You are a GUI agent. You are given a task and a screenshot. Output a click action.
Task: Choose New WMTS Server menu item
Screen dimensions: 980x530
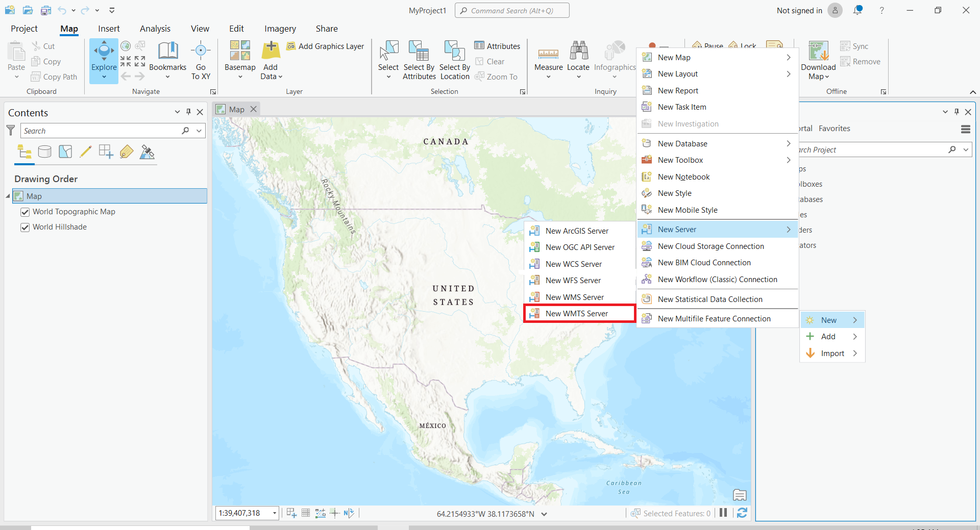click(577, 314)
